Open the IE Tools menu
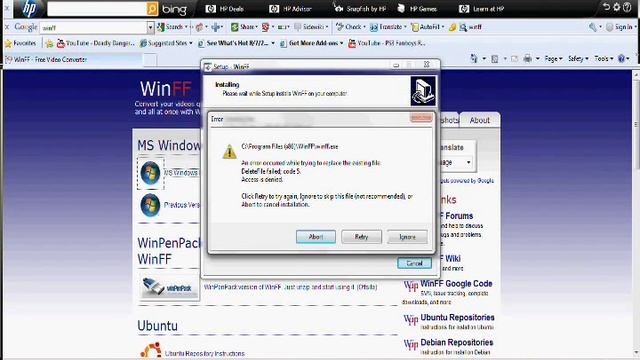The height and width of the screenshot is (360, 640). tap(603, 59)
